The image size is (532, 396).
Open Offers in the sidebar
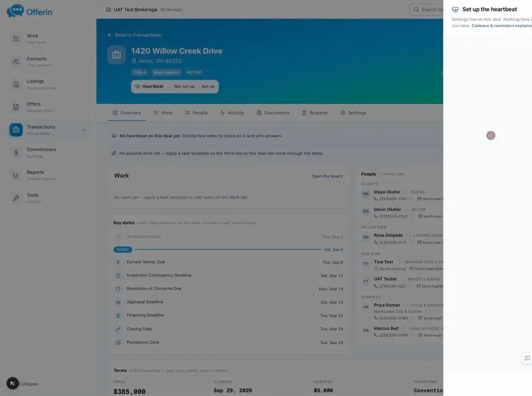click(49, 107)
